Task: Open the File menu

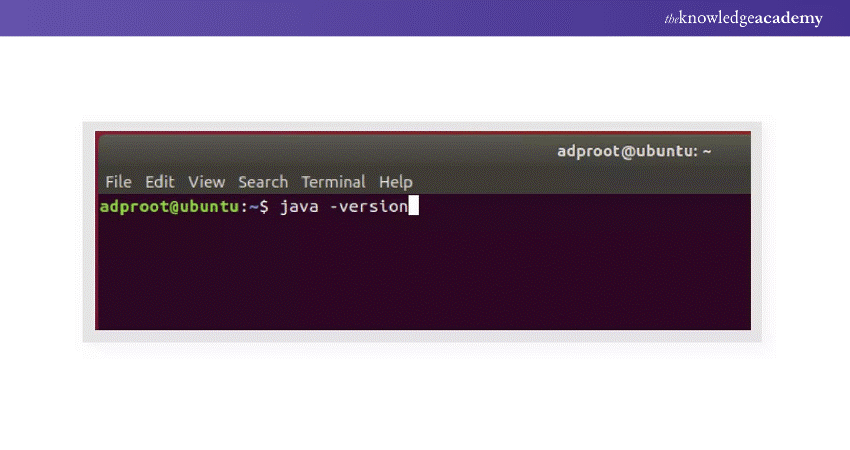Action: click(118, 182)
